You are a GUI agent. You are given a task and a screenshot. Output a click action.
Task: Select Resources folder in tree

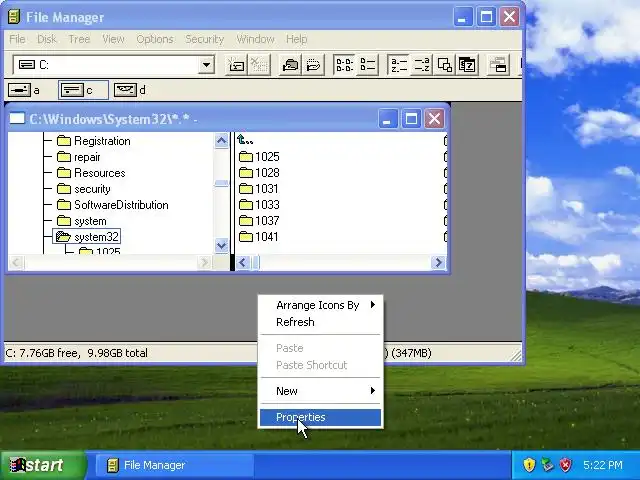[x=91, y=173]
